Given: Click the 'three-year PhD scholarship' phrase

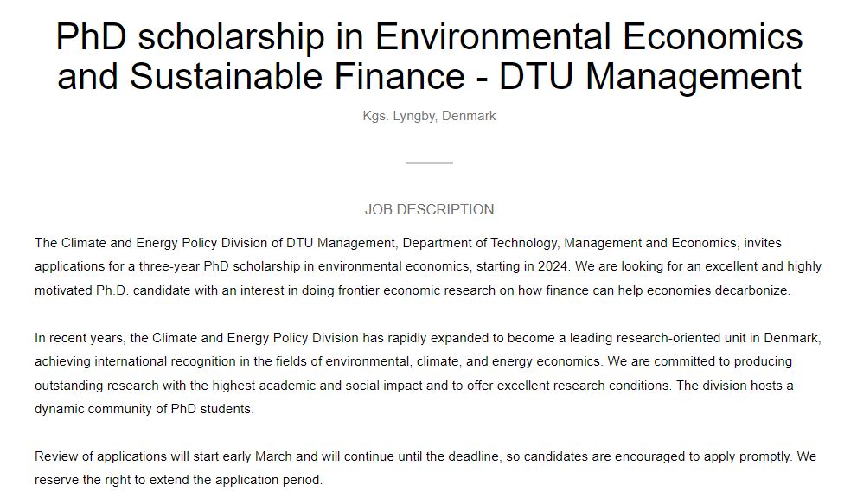Looking at the screenshot, I should (x=219, y=266).
